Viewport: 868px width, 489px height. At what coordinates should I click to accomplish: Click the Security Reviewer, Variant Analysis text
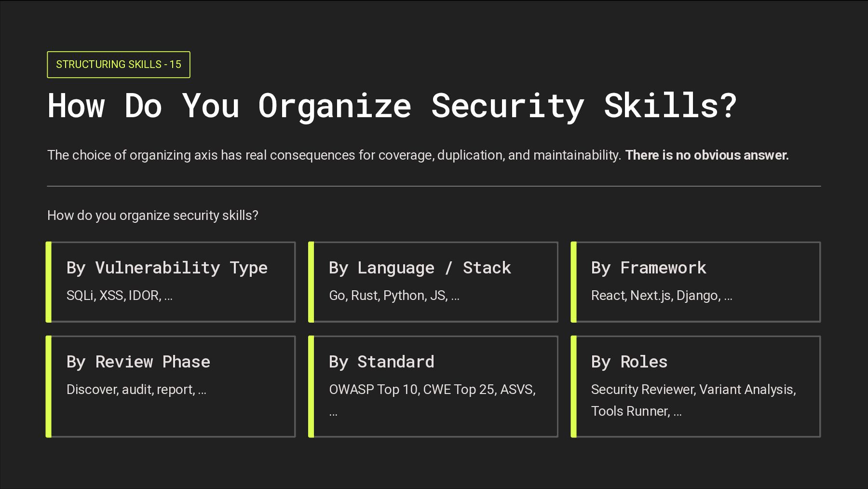click(x=693, y=390)
